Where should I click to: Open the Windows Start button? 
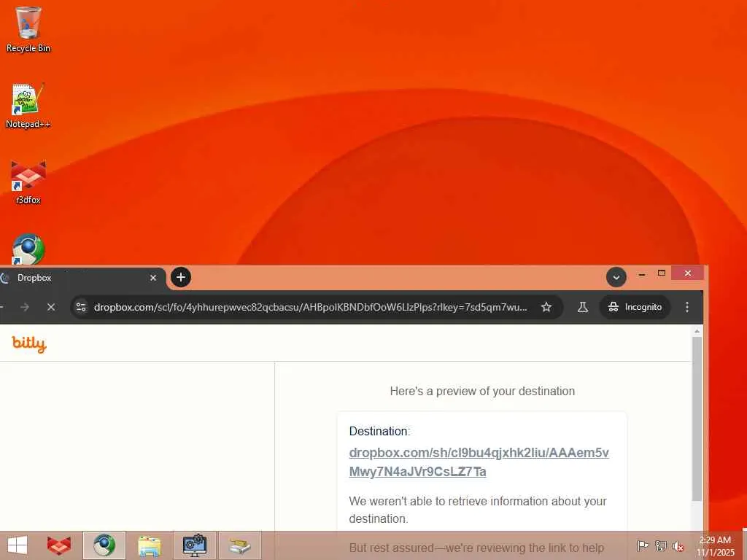[18, 545]
